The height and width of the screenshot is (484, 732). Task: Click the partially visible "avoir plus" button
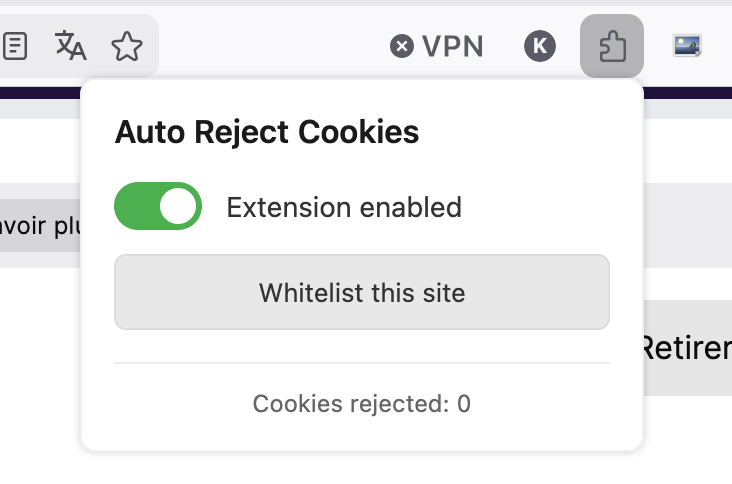[40, 225]
